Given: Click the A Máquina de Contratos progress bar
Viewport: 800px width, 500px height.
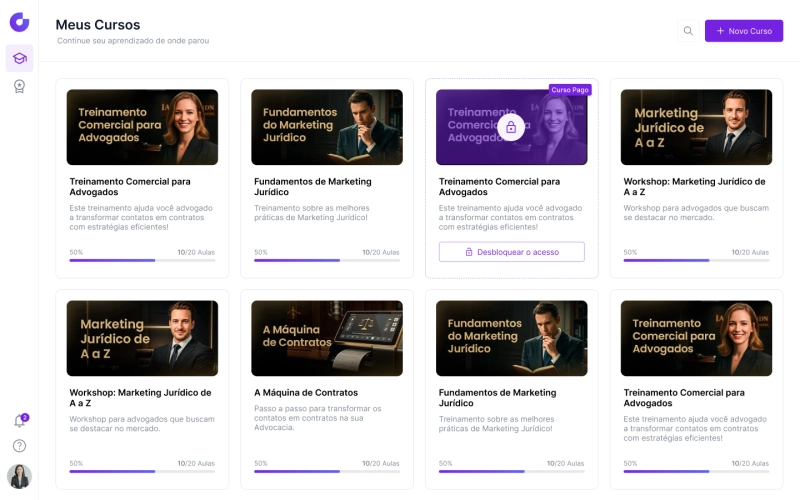Looking at the screenshot, I should (x=327, y=471).
